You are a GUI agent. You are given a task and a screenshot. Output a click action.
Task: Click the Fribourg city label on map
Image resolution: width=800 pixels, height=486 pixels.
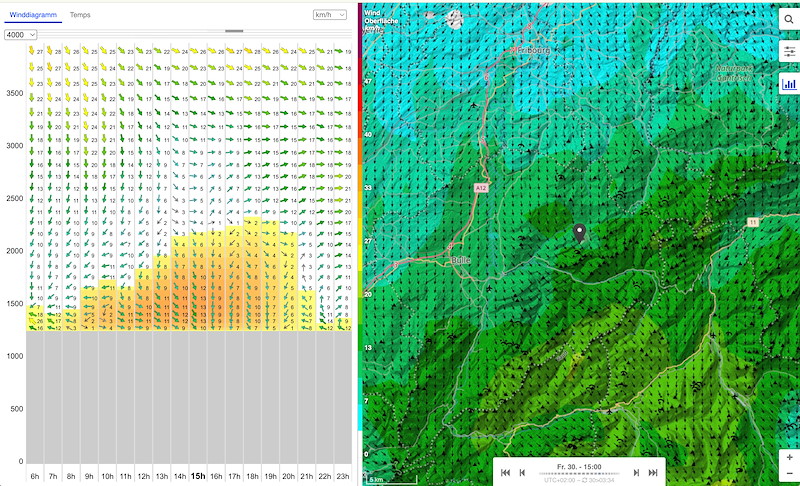[534, 50]
